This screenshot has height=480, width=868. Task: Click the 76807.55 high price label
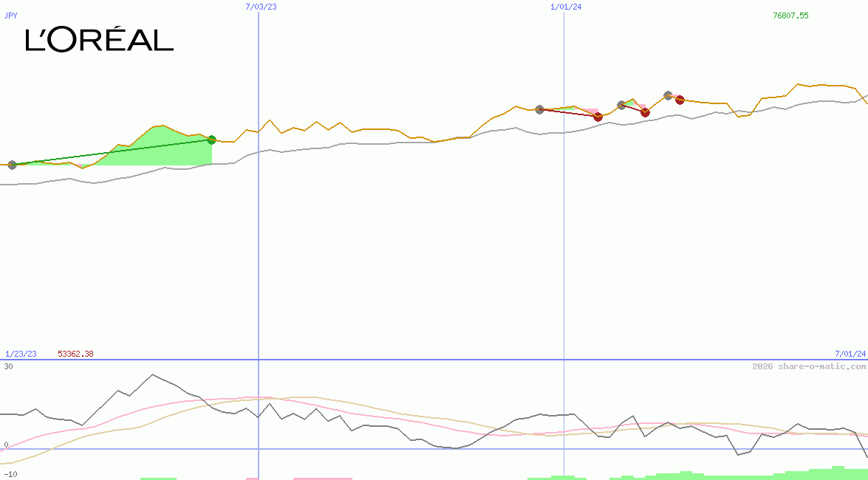(x=790, y=16)
